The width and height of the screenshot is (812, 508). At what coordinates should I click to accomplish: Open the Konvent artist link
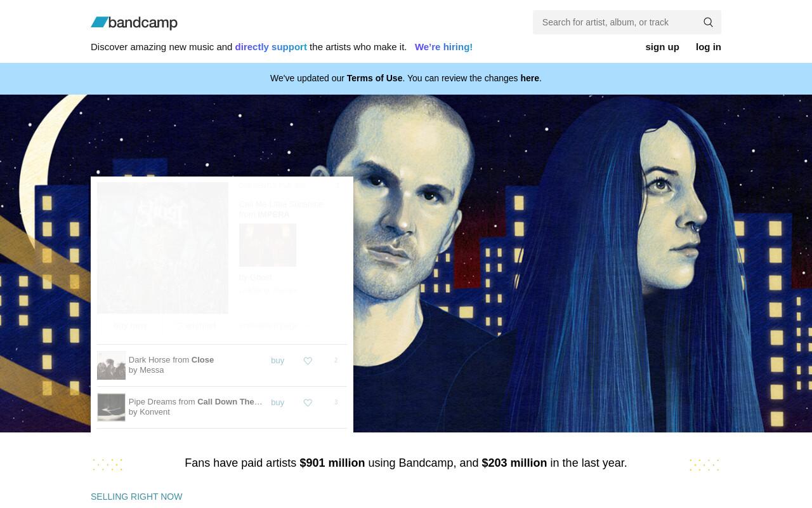click(155, 412)
